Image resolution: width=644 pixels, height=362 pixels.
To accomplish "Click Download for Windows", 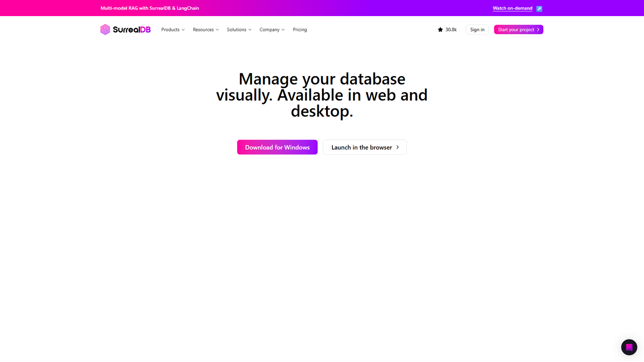I will click(x=277, y=147).
